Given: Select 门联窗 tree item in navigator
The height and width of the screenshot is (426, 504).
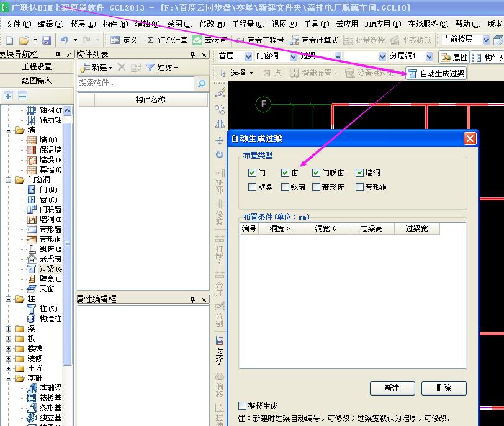Looking at the screenshot, I should coord(45,210).
